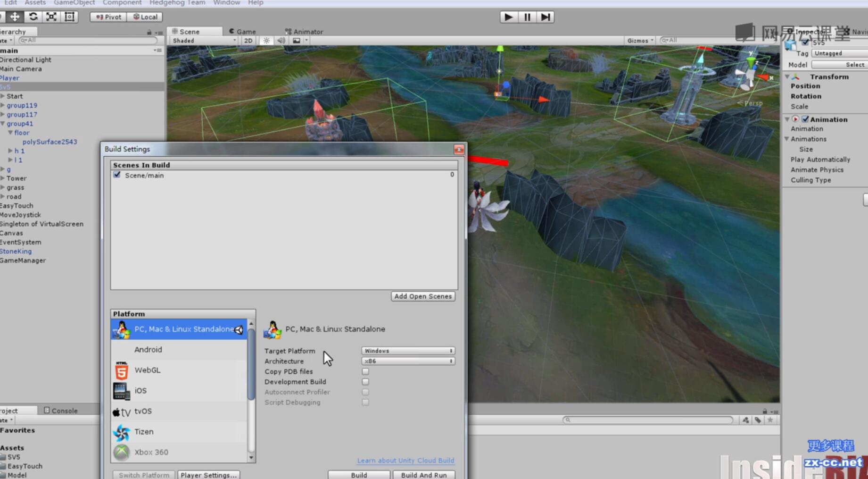Open the GameObject menu
This screenshot has width=868, height=479.
click(x=74, y=3)
